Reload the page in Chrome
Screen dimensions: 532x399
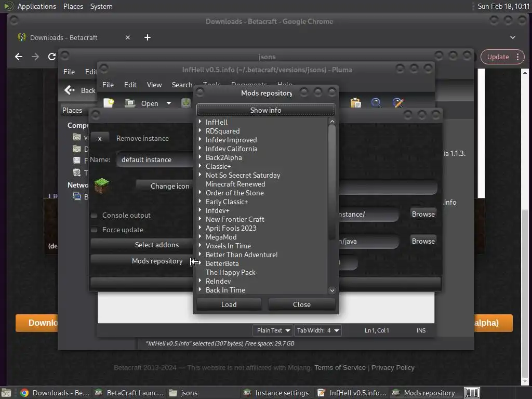click(x=51, y=57)
